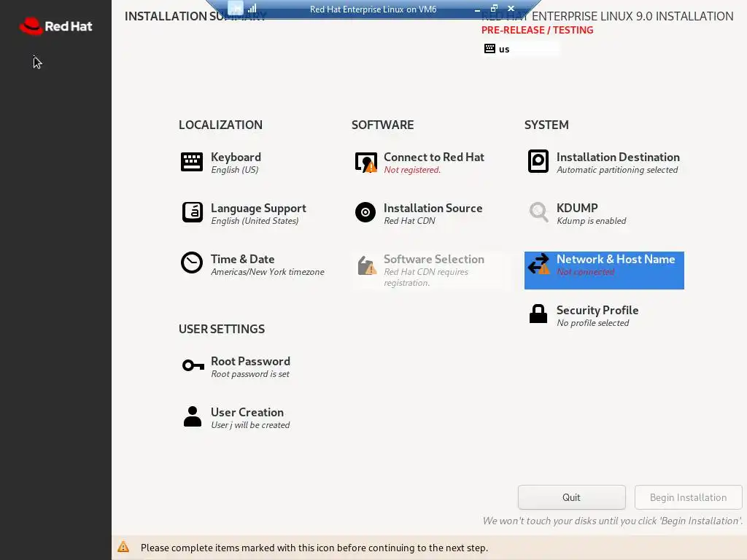
Task: Click the Network & Host Name arrows icon
Action: (539, 264)
